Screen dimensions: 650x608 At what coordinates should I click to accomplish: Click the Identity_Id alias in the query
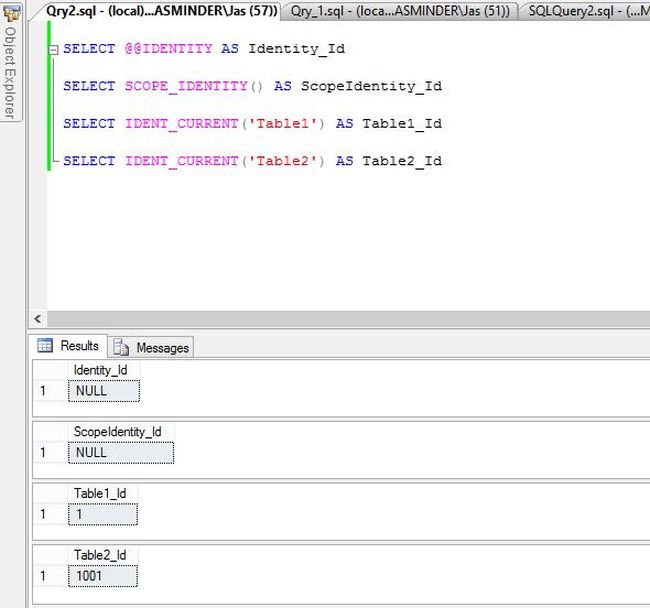tap(297, 49)
